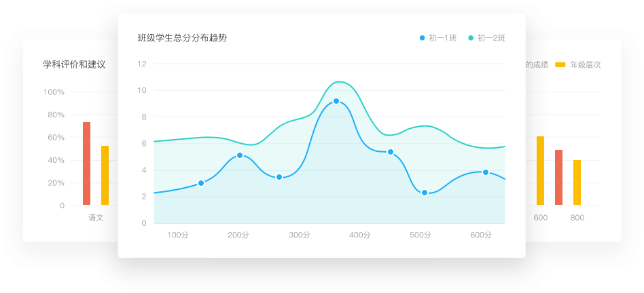Click the blue data point above 300分
This screenshot has width=644, height=293.
click(279, 177)
